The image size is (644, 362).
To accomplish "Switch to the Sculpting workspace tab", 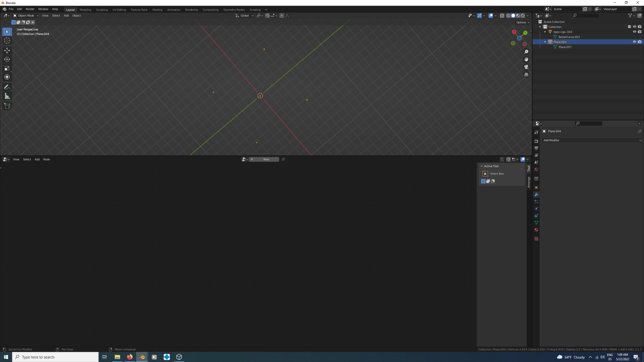I will 102,10.
